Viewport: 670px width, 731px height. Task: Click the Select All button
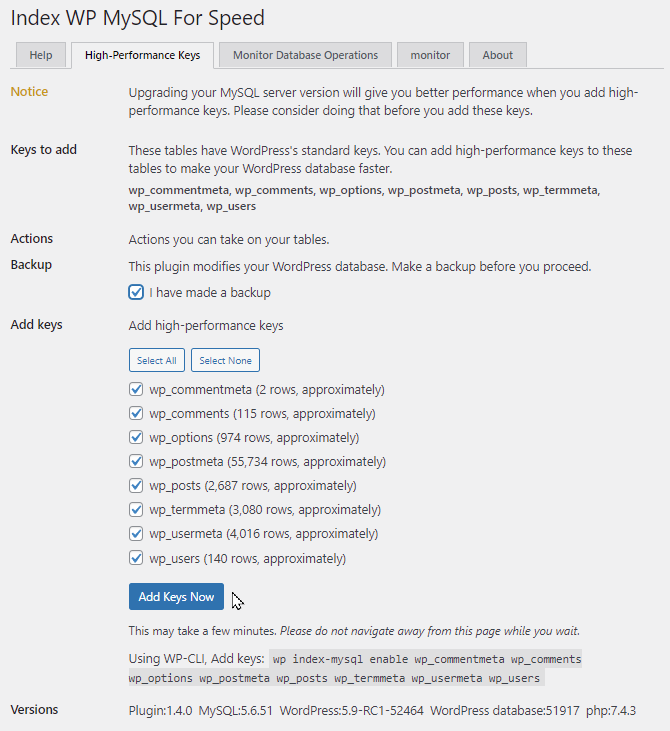(x=157, y=360)
